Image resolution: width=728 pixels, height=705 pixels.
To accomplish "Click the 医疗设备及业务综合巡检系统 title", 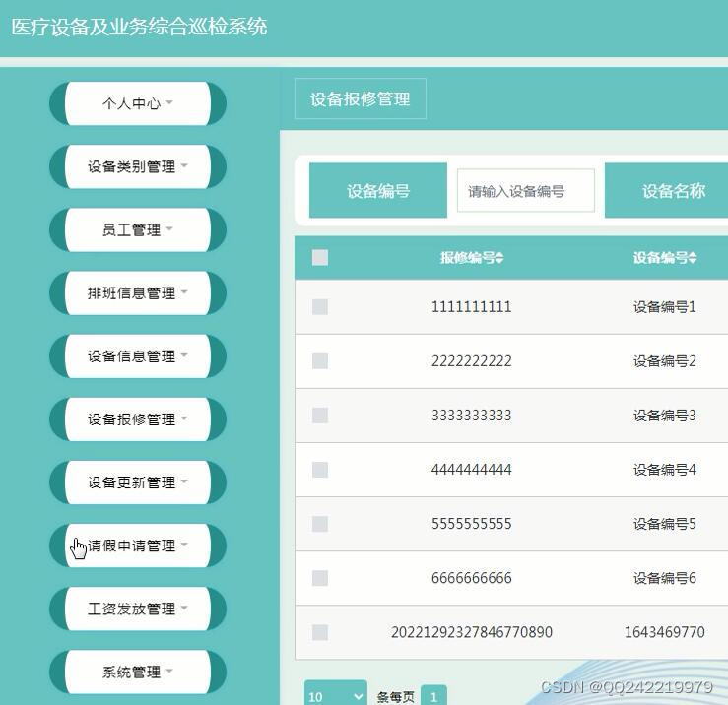I will click(139, 27).
